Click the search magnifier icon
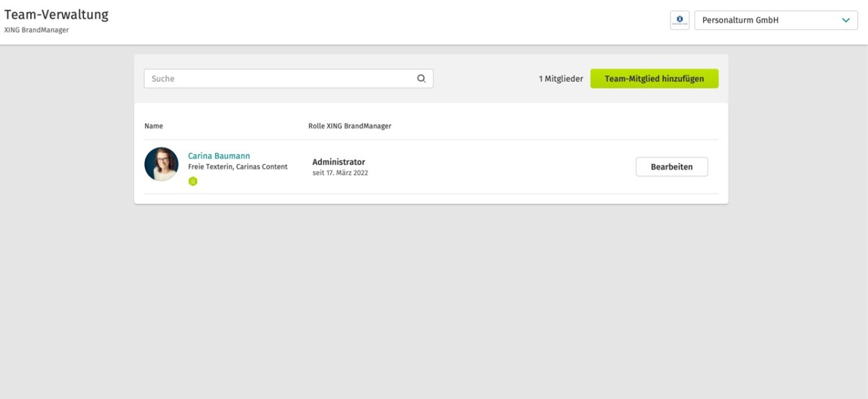Image resolution: width=868 pixels, height=399 pixels. point(421,78)
